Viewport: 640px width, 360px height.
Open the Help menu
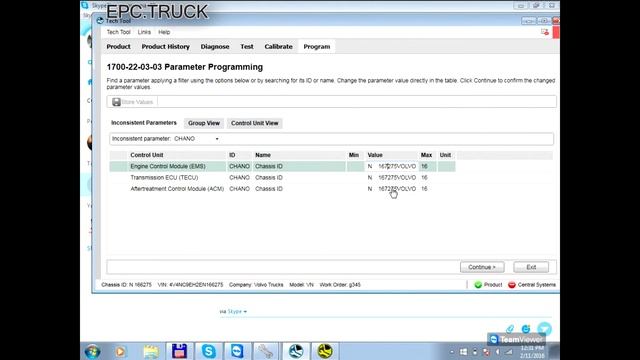pos(164,32)
